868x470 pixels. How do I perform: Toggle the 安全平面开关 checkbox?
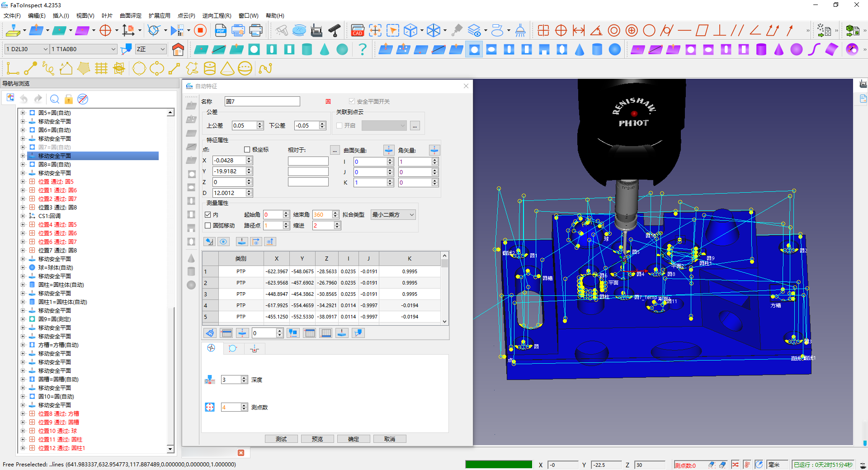coord(352,101)
